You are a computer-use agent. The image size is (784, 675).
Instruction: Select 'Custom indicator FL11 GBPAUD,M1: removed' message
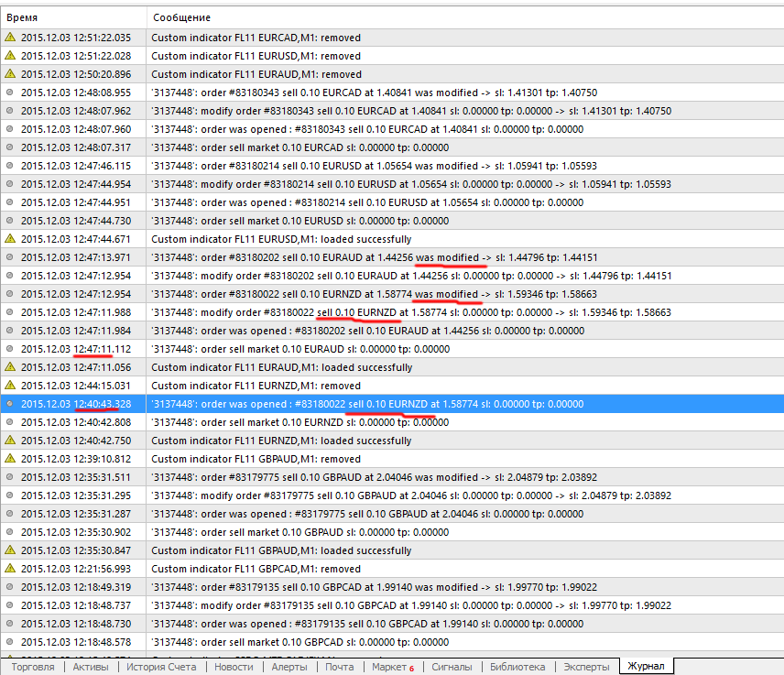coord(256,459)
